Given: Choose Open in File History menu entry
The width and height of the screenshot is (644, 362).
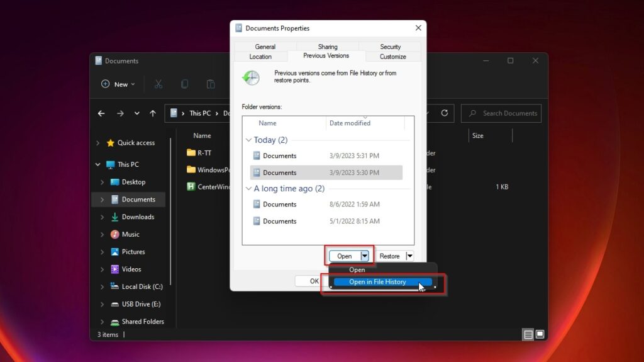Looking at the screenshot, I should click(x=382, y=282).
